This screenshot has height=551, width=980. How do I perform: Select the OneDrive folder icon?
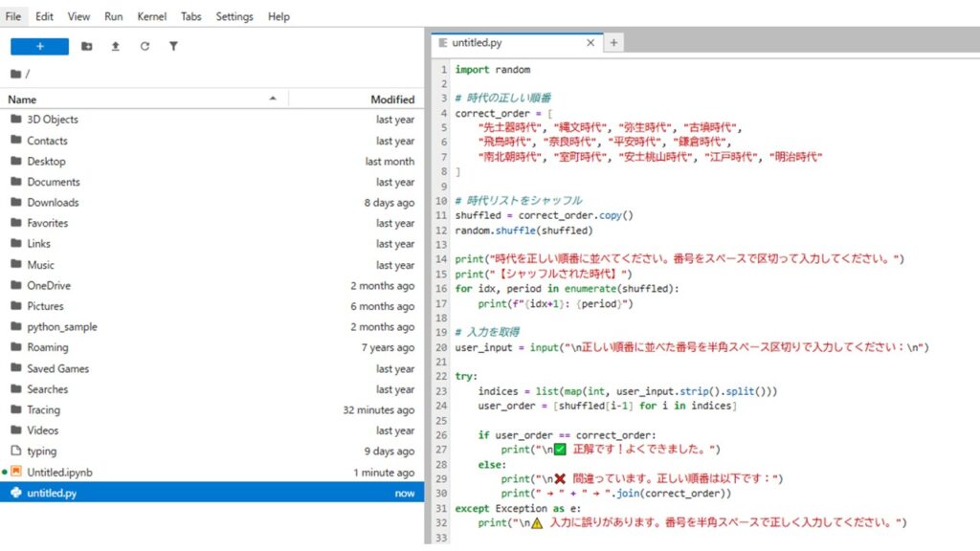(16, 285)
